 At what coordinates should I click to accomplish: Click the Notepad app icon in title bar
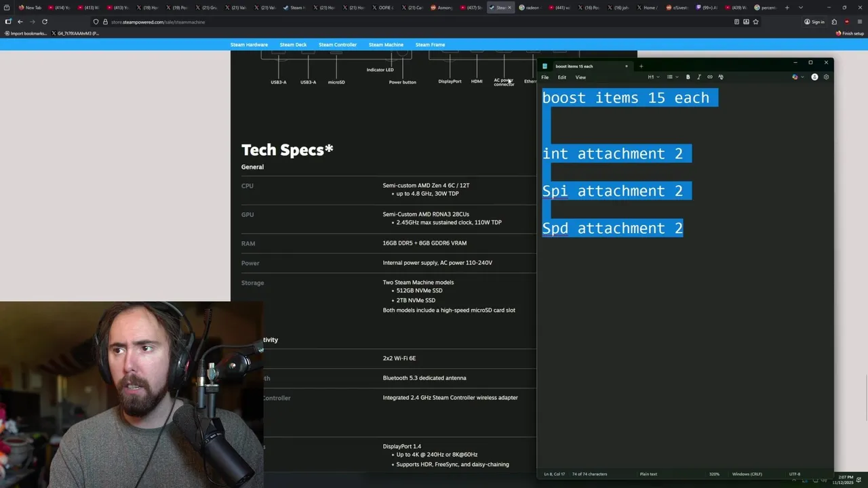click(x=545, y=66)
